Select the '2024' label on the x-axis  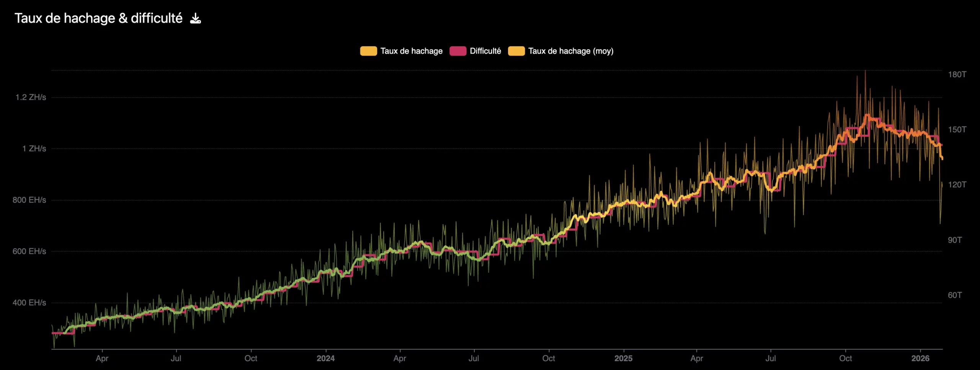[x=326, y=359]
